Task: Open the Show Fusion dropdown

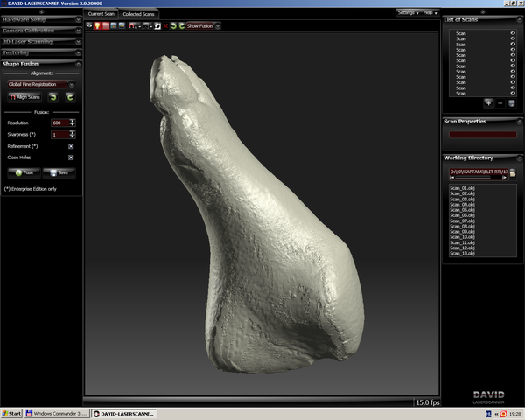Action: pos(203,25)
